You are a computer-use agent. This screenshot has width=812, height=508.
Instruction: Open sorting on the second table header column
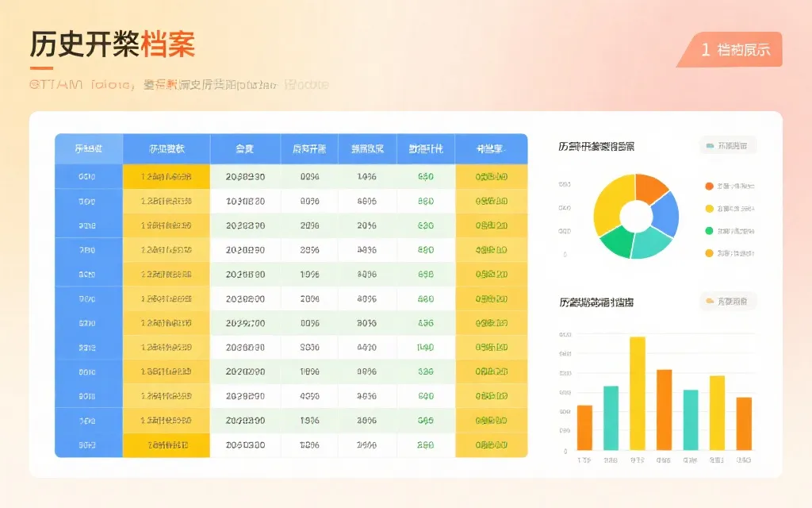[x=167, y=149]
